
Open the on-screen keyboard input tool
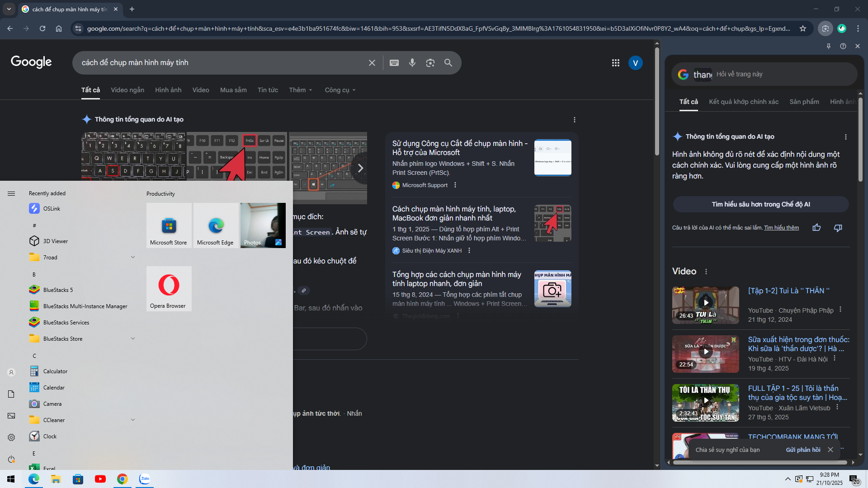(394, 63)
